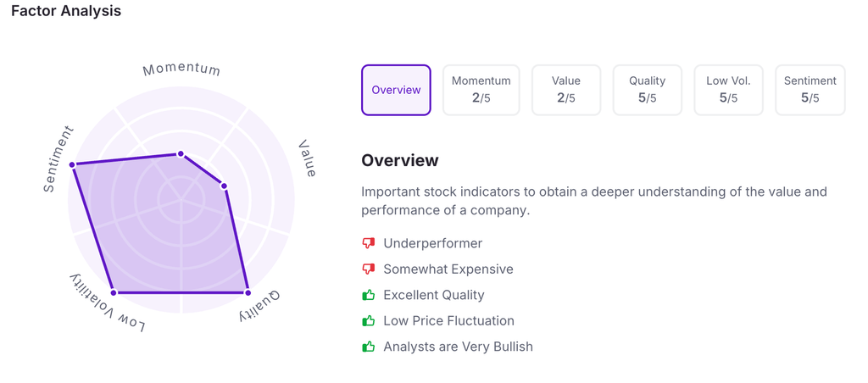Click the Low Volatility axis label
The width and height of the screenshot is (868, 383).
pyautogui.click(x=107, y=305)
